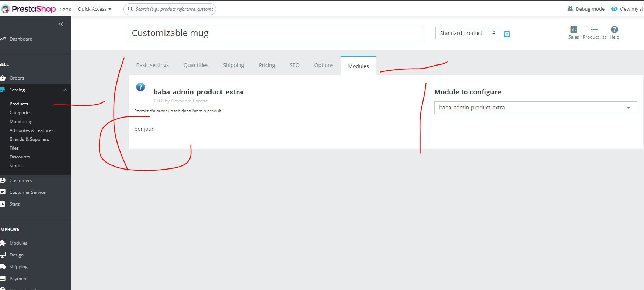Click the blue module question mark icon

pos(140,87)
